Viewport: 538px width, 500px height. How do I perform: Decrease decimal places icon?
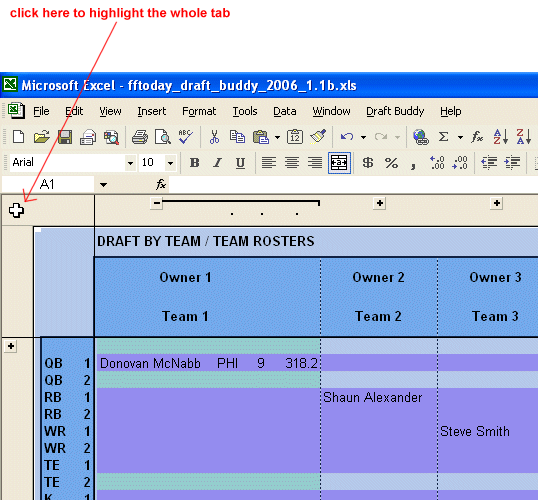click(x=460, y=162)
